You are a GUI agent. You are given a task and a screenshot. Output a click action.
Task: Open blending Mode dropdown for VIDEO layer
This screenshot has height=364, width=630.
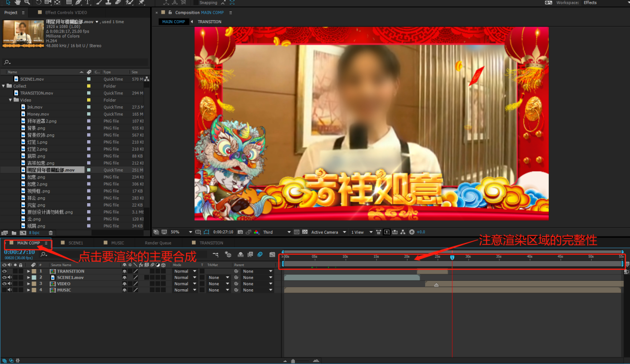(185, 284)
